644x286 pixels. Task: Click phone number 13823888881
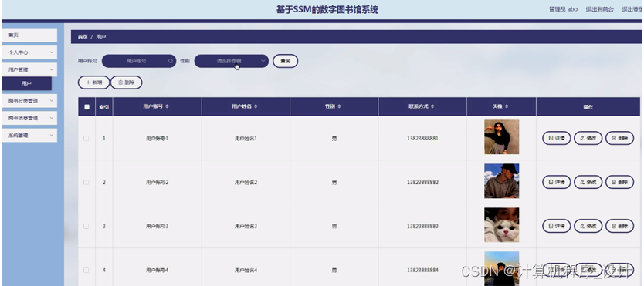click(x=422, y=139)
